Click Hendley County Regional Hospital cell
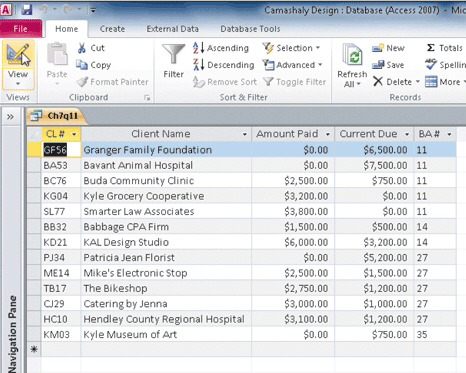This screenshot has height=373, width=466. (166, 319)
